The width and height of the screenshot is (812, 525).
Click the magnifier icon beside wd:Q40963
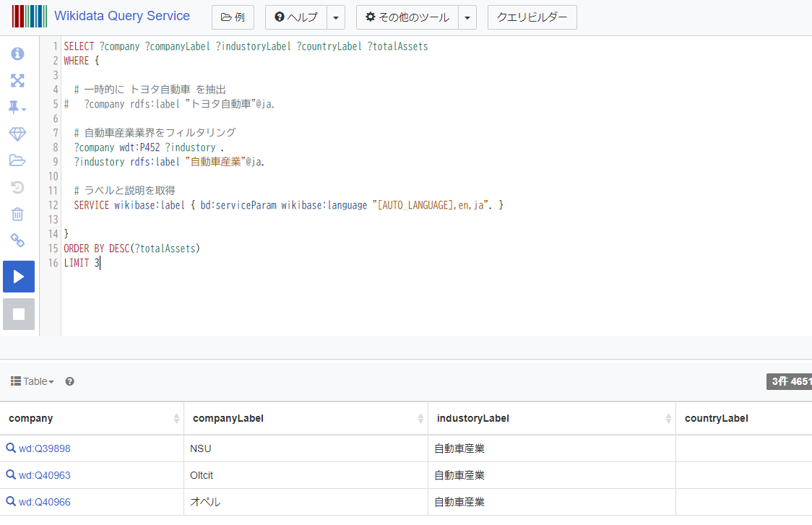pos(10,474)
